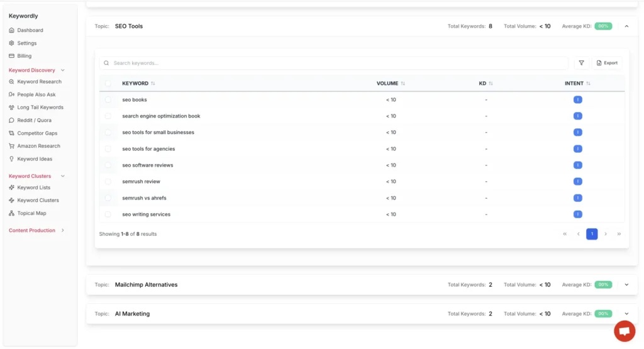
Task: Click Average KD badge of AI Marketing
Action: click(x=603, y=314)
